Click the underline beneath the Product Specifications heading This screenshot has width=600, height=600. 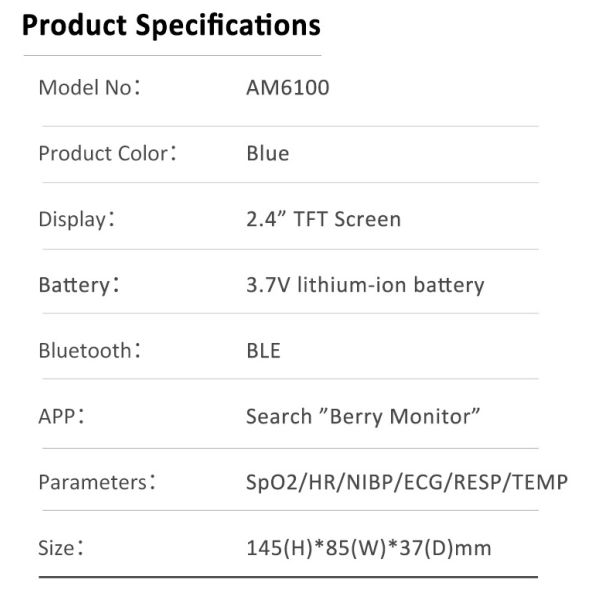pyautogui.click(x=171, y=54)
